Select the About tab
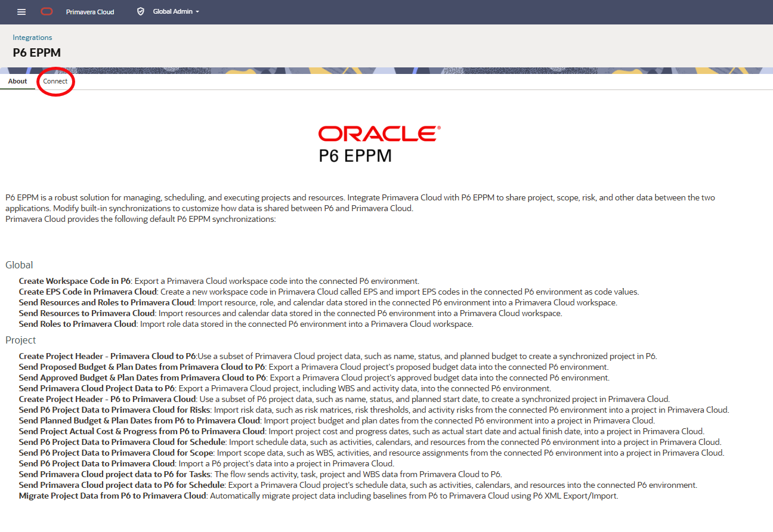The height and width of the screenshot is (532, 773). 17,81
